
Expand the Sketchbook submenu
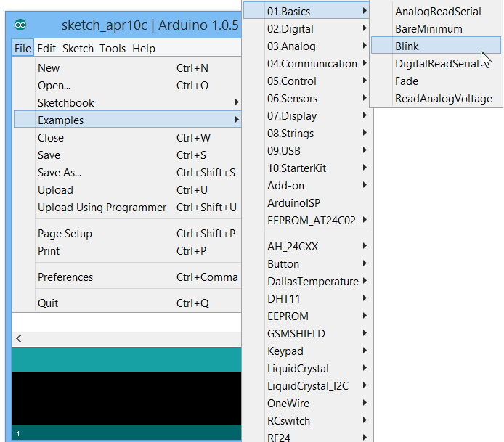click(x=66, y=103)
